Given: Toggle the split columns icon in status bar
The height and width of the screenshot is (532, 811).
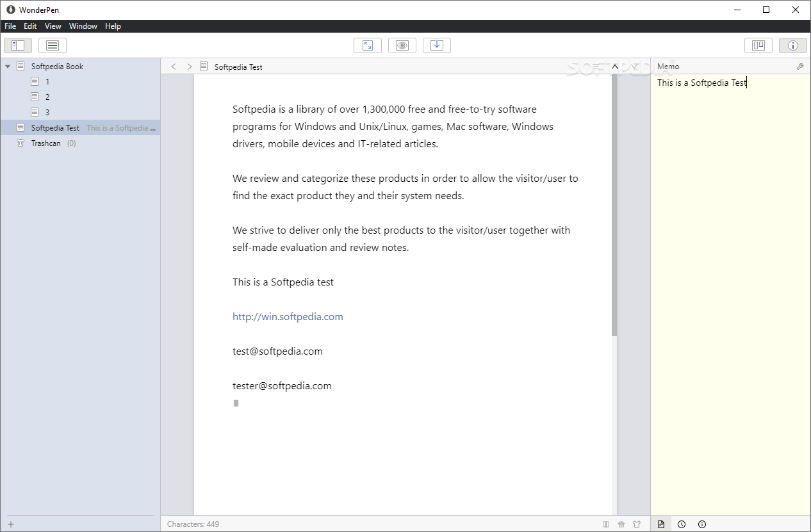Looking at the screenshot, I should (606, 524).
